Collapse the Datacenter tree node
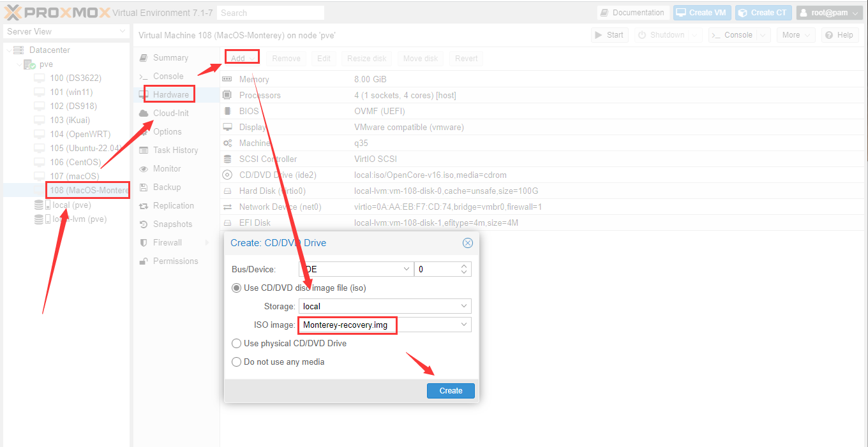Image resolution: width=868 pixels, height=447 pixels. (x=8, y=50)
